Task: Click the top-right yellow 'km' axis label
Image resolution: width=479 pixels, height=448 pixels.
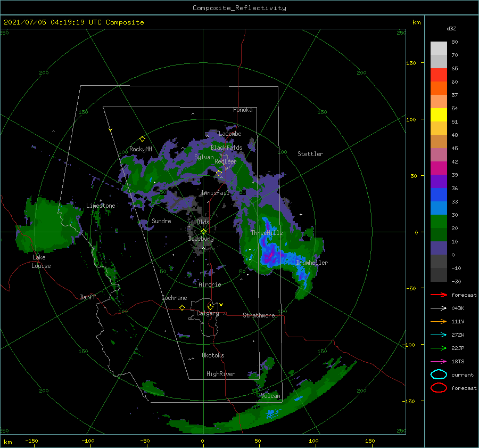Action: tap(416, 22)
